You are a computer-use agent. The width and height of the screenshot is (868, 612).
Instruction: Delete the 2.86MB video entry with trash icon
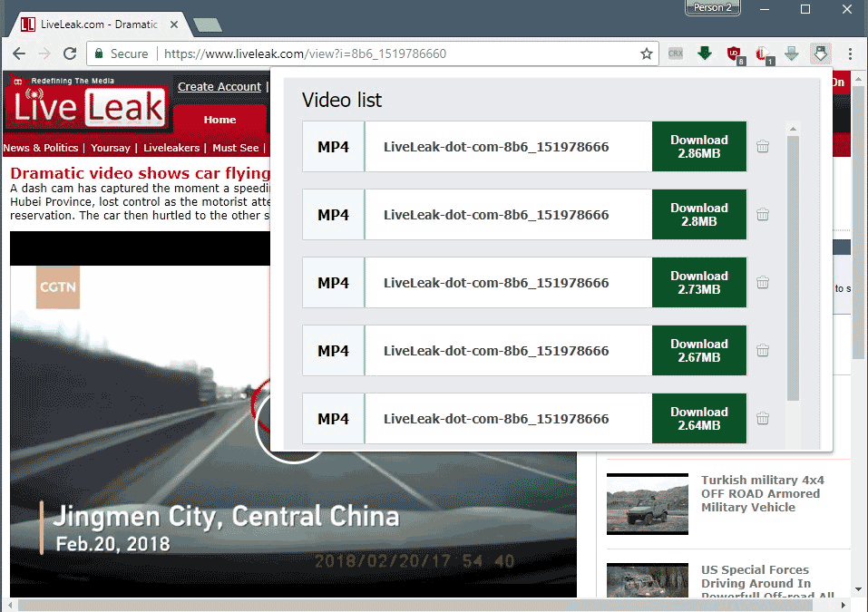(x=763, y=147)
